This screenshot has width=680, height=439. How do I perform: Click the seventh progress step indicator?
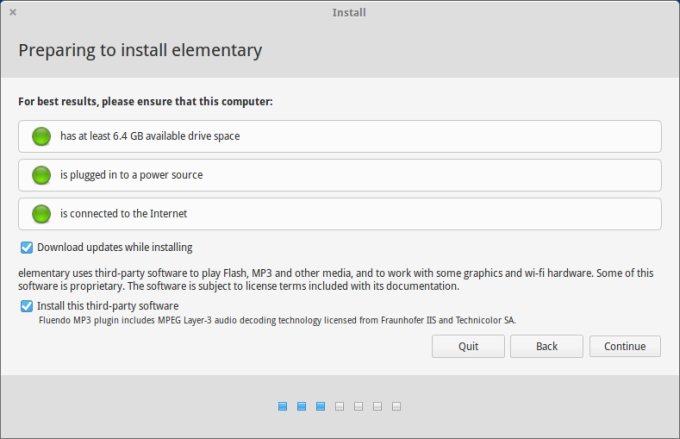(396, 406)
